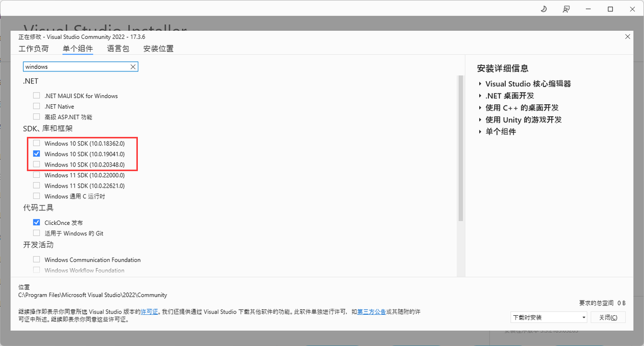644x346 pixels.
Task: Click the 开发活动 heading
Action: click(x=38, y=244)
